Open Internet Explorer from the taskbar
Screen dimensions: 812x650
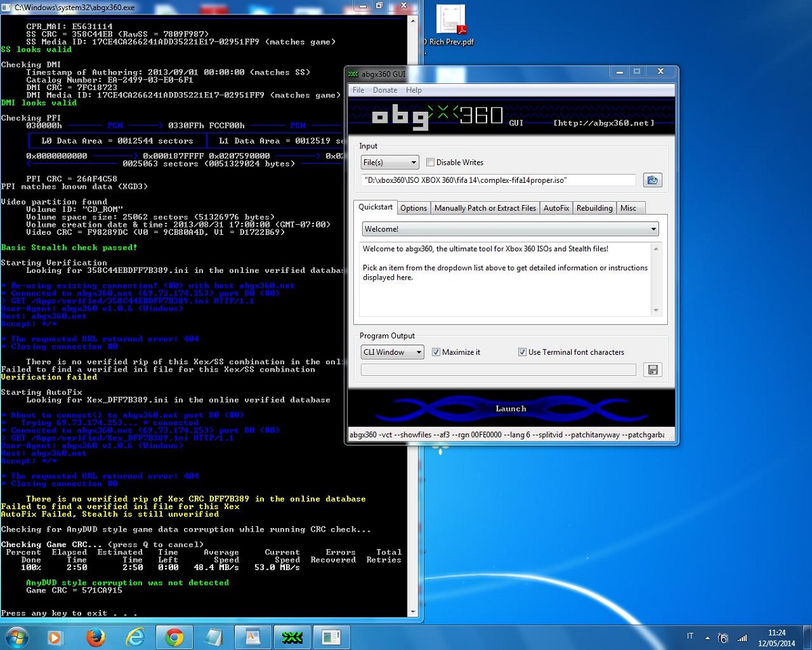135,637
